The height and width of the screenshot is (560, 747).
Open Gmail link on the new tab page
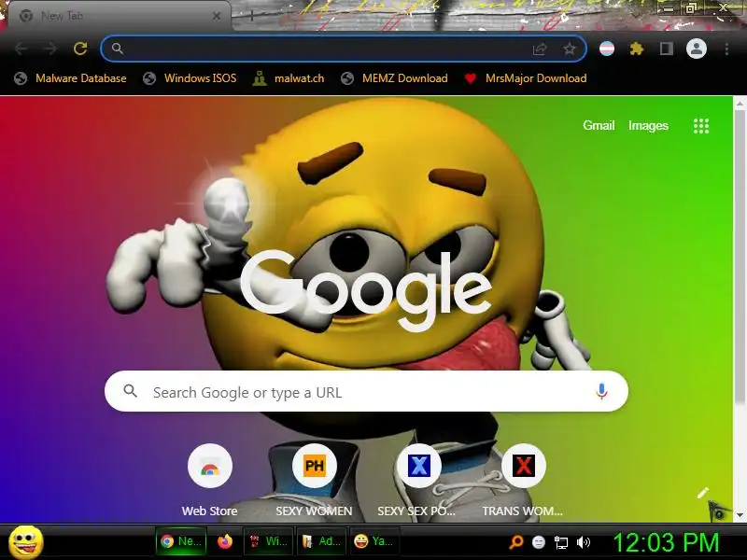point(599,125)
